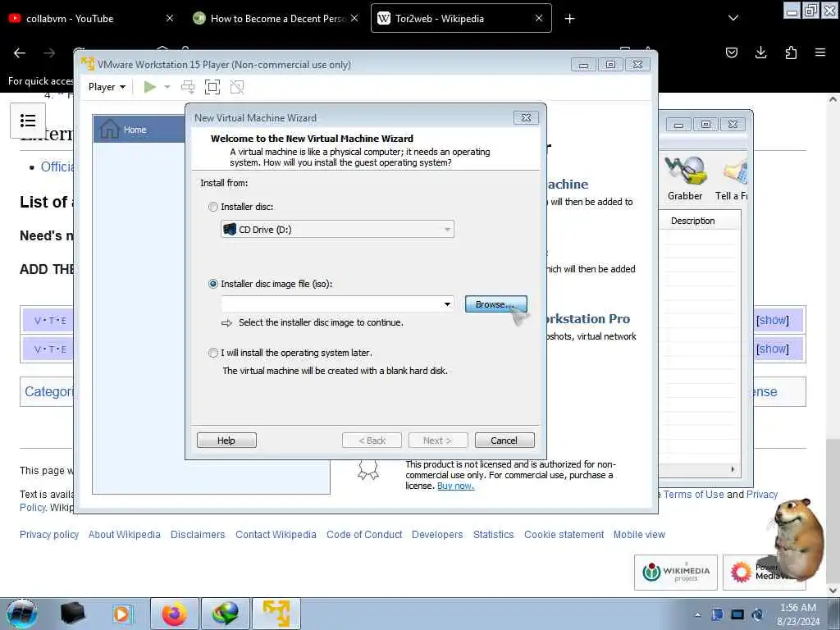Image resolution: width=840 pixels, height=630 pixels.
Task: Click Contact Wikipedia footer link
Action: click(x=276, y=535)
